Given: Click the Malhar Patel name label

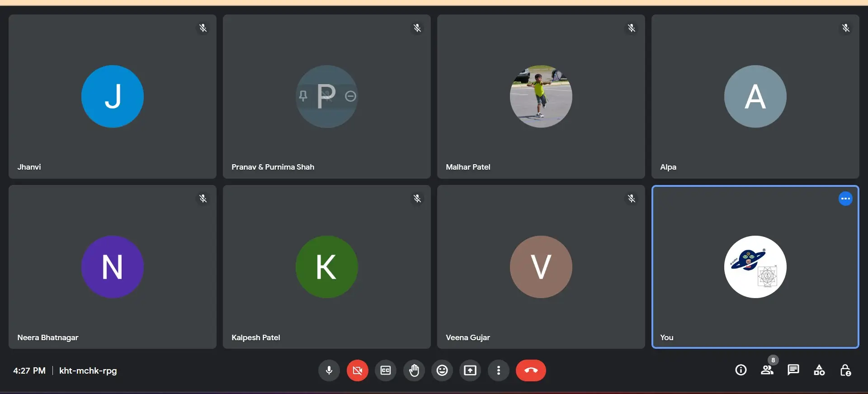Looking at the screenshot, I should pyautogui.click(x=468, y=167).
